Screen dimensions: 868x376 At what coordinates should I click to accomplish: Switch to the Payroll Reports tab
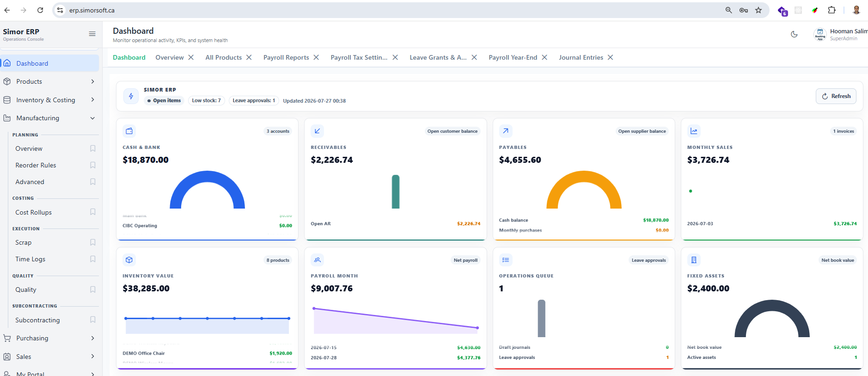click(x=286, y=57)
